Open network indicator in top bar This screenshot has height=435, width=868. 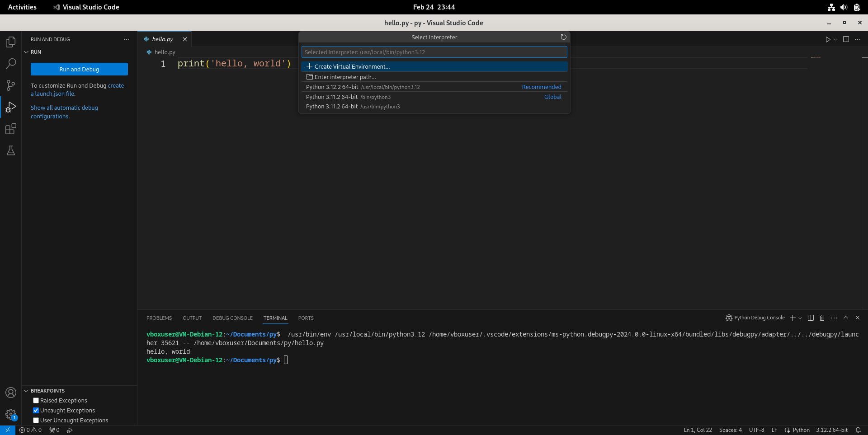pyautogui.click(x=831, y=7)
